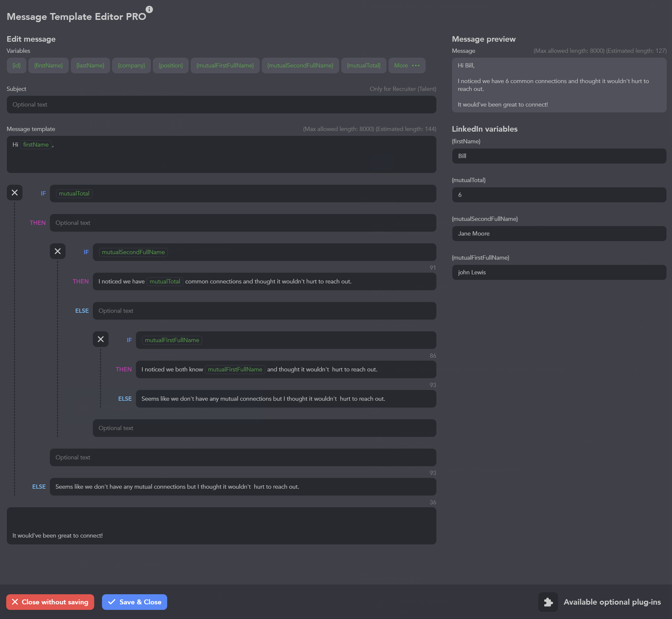The image size is (672, 619).
Task: Click the firstName tag in message template
Action: coord(36,145)
